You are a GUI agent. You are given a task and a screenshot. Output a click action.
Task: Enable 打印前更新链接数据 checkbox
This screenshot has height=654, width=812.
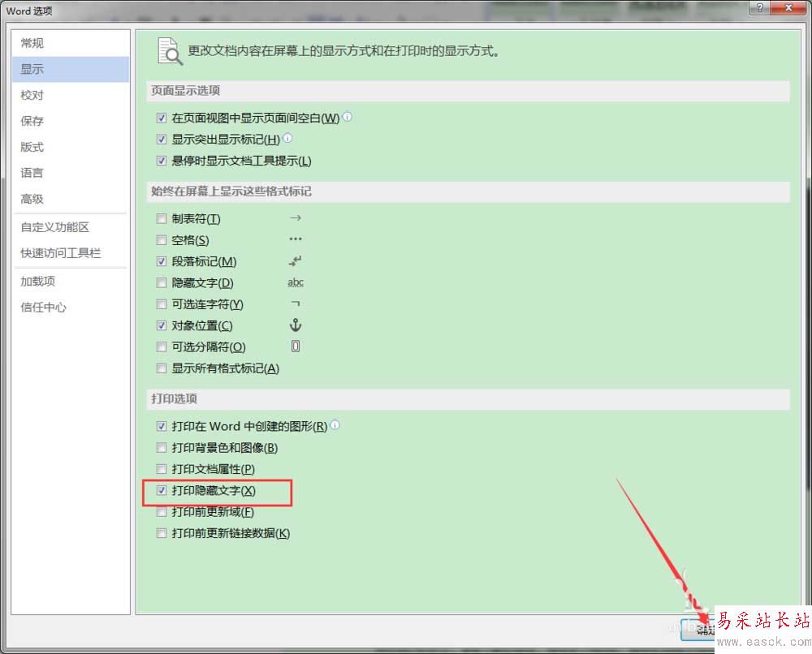[x=162, y=533]
